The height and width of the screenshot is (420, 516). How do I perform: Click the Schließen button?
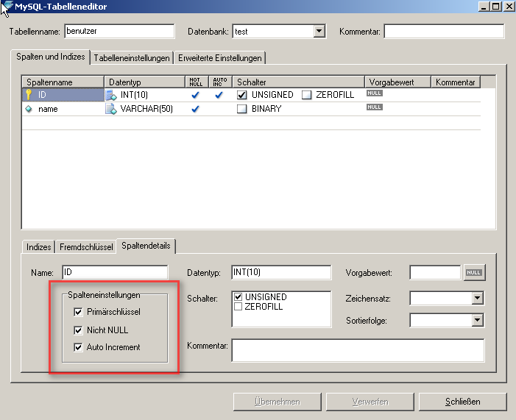point(463,402)
